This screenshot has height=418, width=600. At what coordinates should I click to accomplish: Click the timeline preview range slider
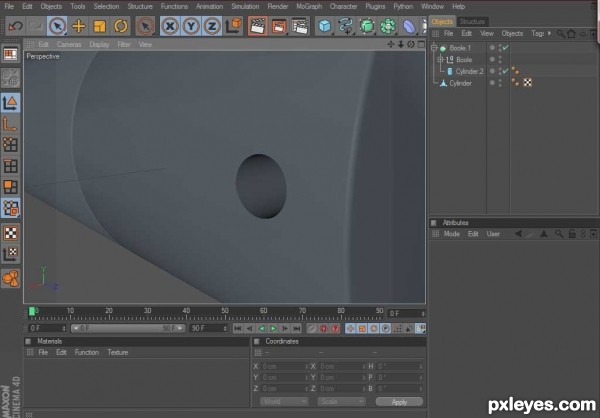[128, 328]
